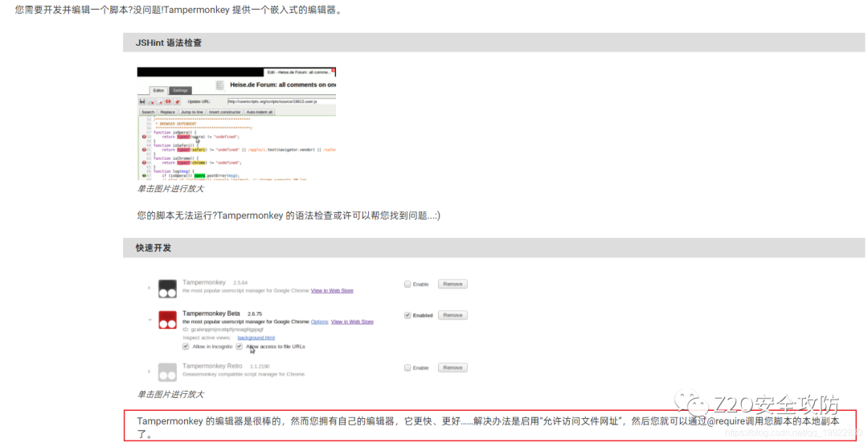The image size is (868, 443).
Task: Expand the Tampermonkey 2.5.64 extension details
Action: click(x=149, y=288)
